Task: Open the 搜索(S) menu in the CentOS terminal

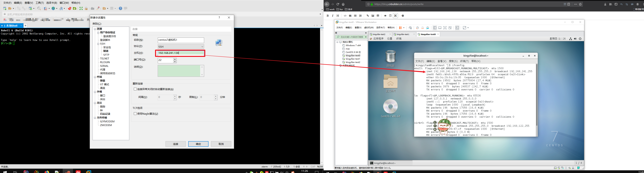Action: [x=453, y=61]
